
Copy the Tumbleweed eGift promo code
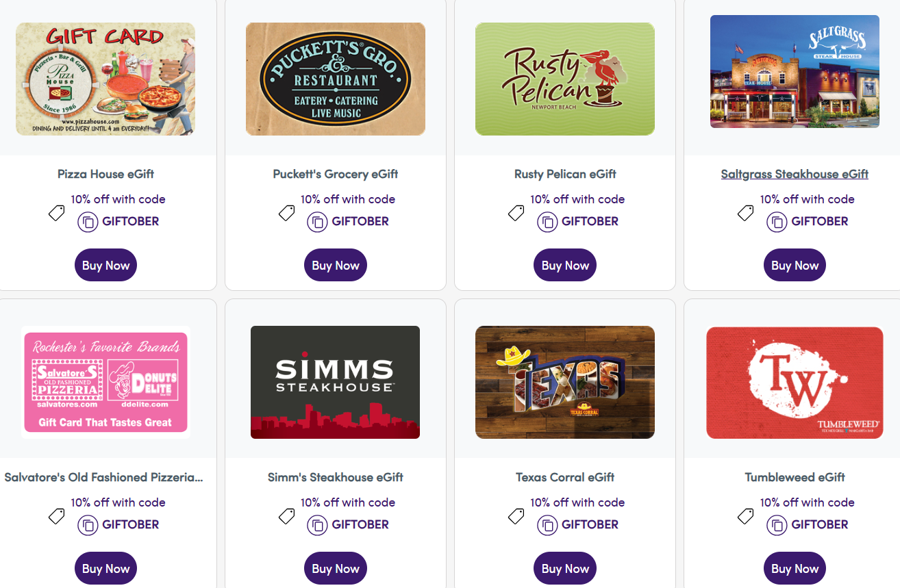tap(777, 524)
